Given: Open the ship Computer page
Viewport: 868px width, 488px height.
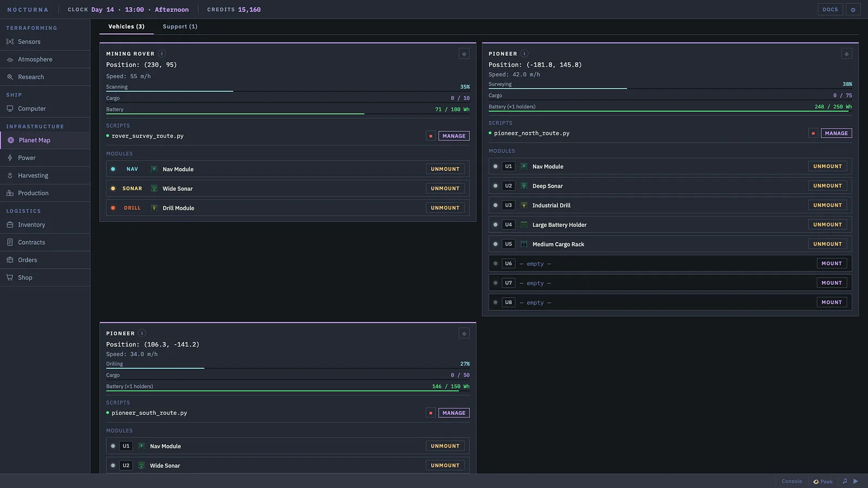Looking at the screenshot, I should 45,109.
